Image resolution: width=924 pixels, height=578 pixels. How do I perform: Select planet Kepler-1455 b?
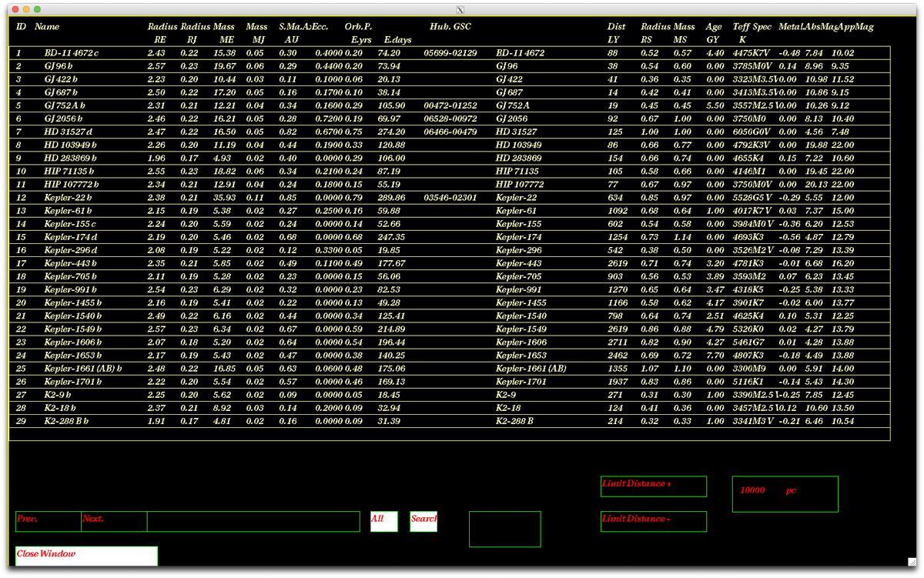(450, 302)
